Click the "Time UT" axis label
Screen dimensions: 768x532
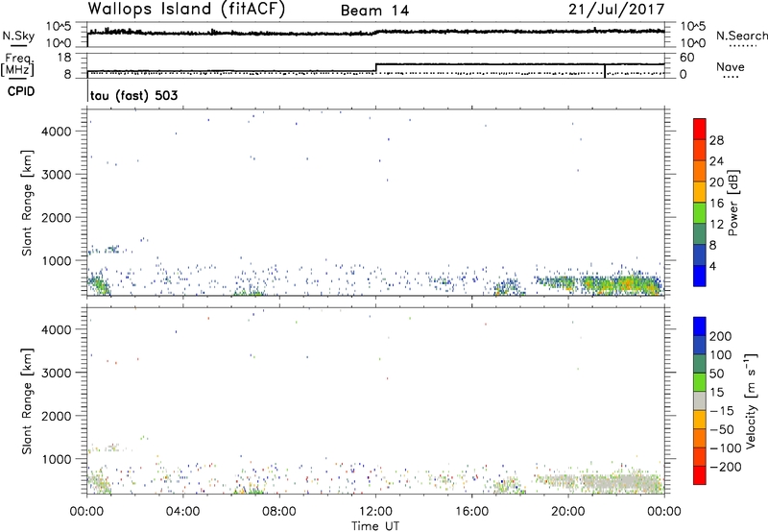[375, 526]
